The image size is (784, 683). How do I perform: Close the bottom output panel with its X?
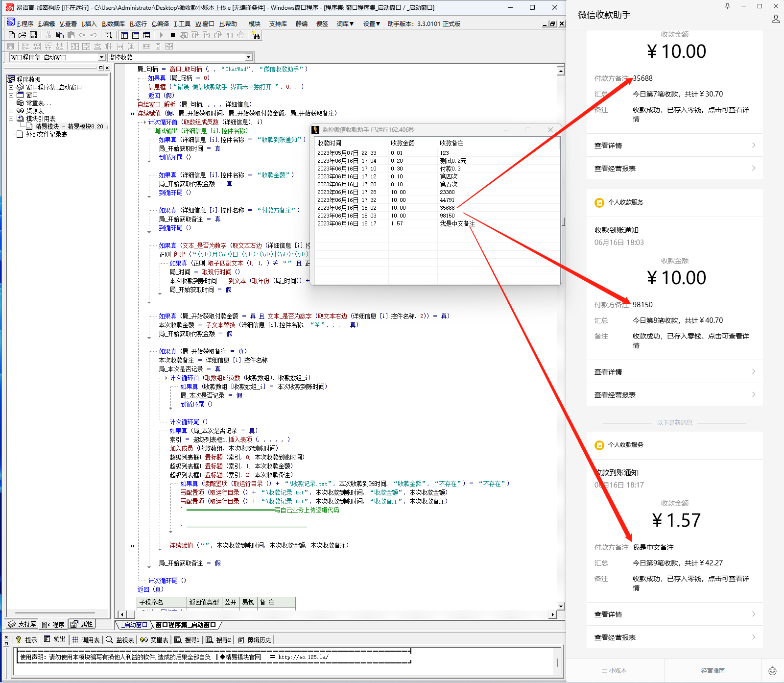coord(6,637)
